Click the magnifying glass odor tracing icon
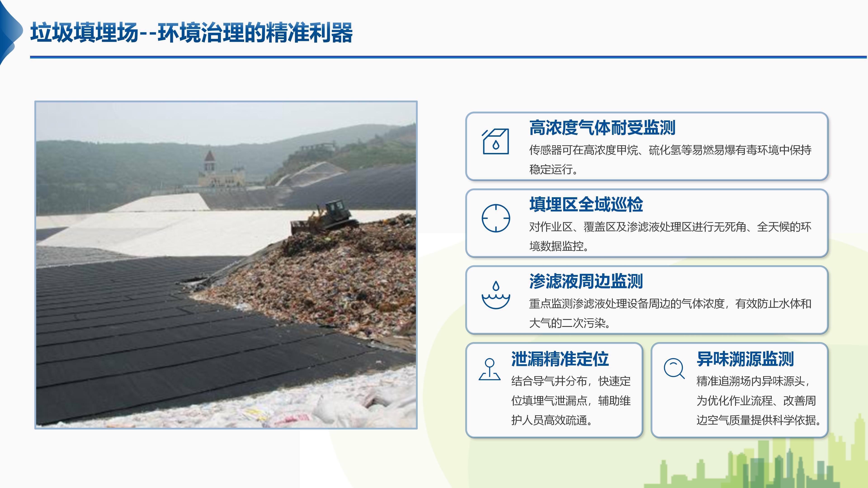 (674, 368)
